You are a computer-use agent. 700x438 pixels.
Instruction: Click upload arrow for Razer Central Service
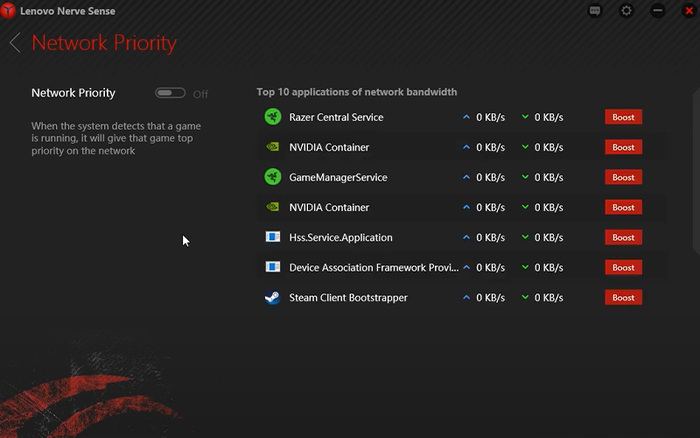[x=467, y=117]
